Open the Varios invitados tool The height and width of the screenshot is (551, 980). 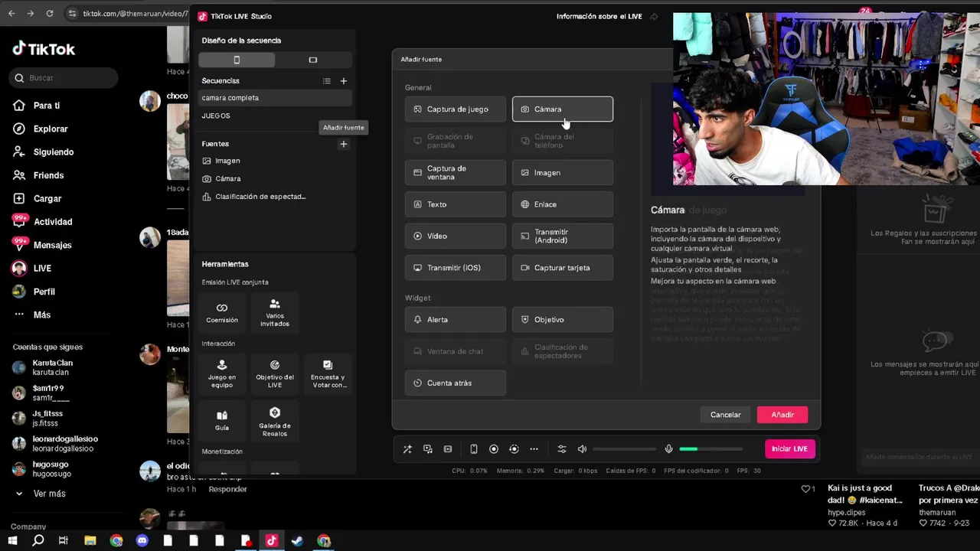coord(275,312)
